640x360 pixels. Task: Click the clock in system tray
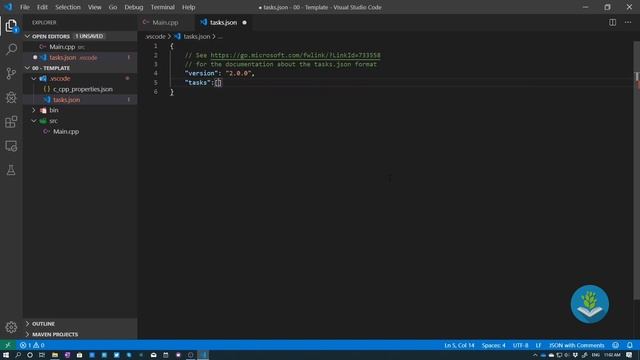click(x=612, y=355)
